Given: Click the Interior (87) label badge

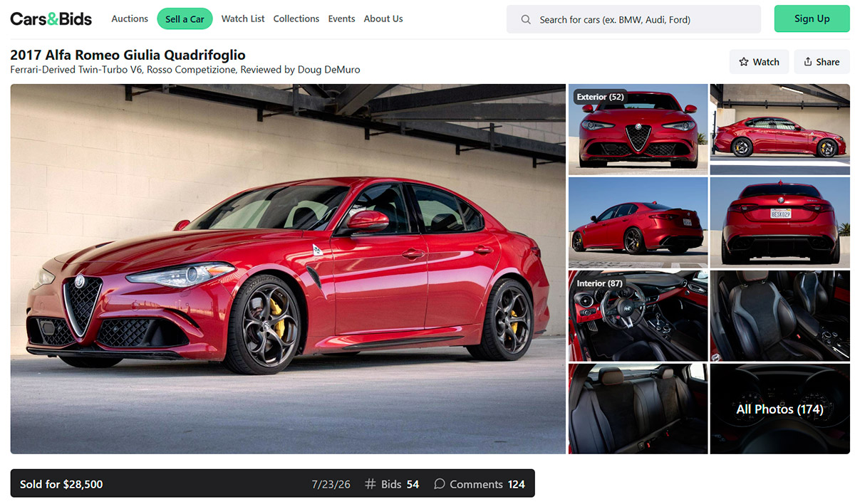Looking at the screenshot, I should [x=600, y=283].
